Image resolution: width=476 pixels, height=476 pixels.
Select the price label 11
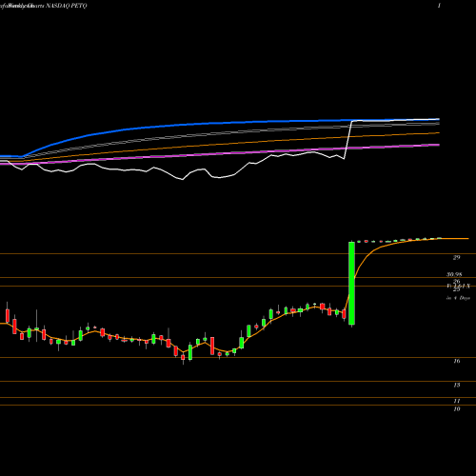point(457,401)
